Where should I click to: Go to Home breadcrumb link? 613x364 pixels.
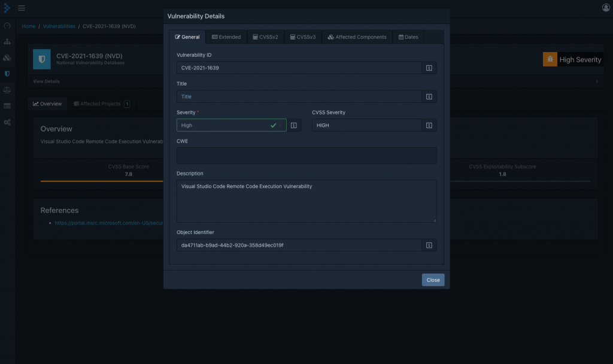point(29,26)
